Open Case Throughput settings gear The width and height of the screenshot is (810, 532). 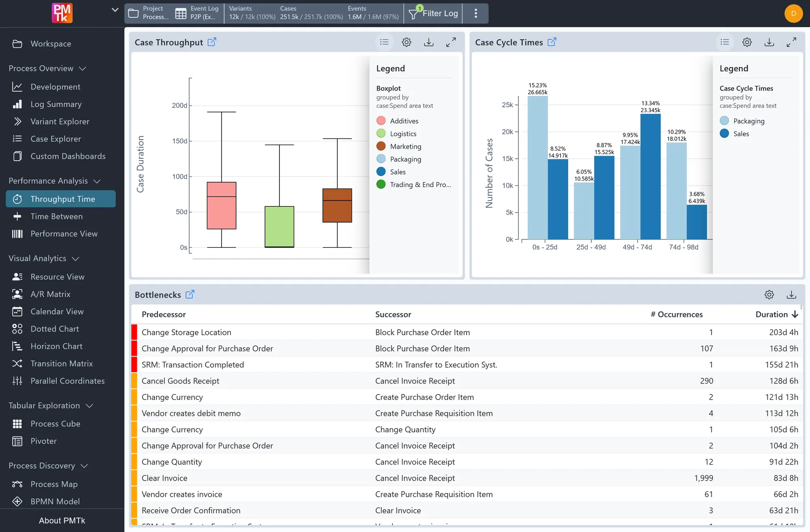click(407, 42)
